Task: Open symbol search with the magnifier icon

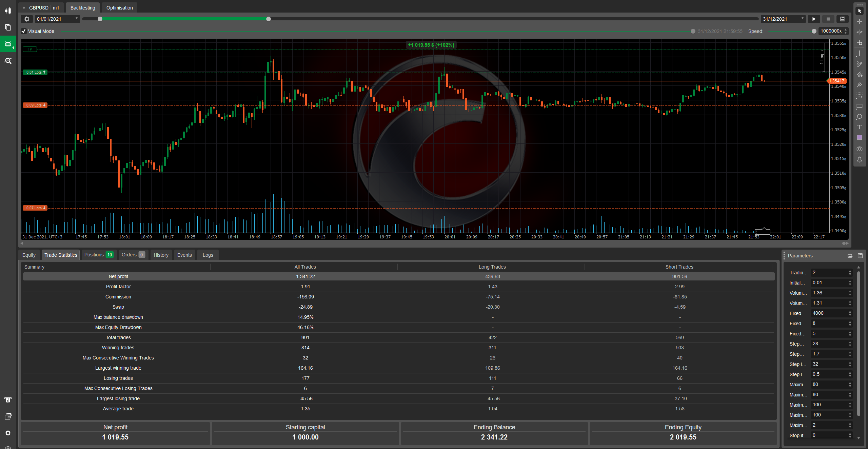Action: pyautogui.click(x=8, y=61)
